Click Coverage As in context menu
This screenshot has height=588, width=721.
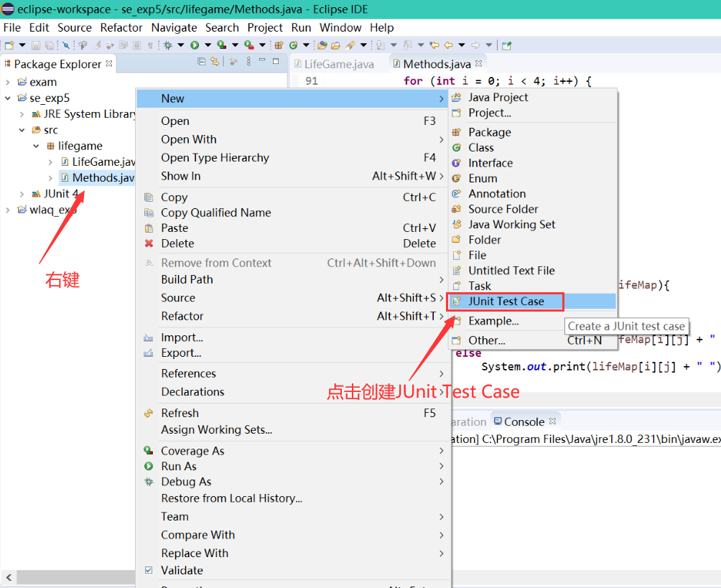pyautogui.click(x=293, y=451)
